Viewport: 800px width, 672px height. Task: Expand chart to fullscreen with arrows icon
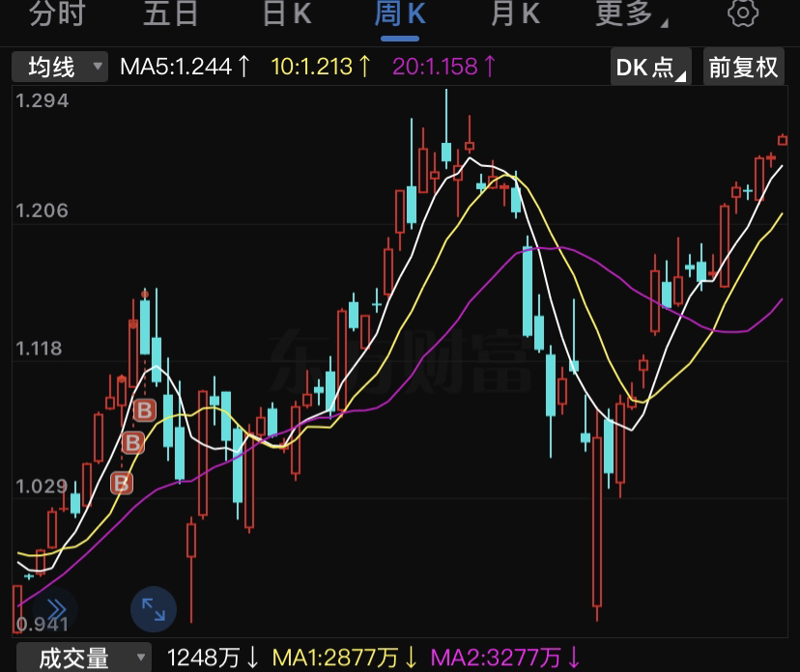coord(154,609)
